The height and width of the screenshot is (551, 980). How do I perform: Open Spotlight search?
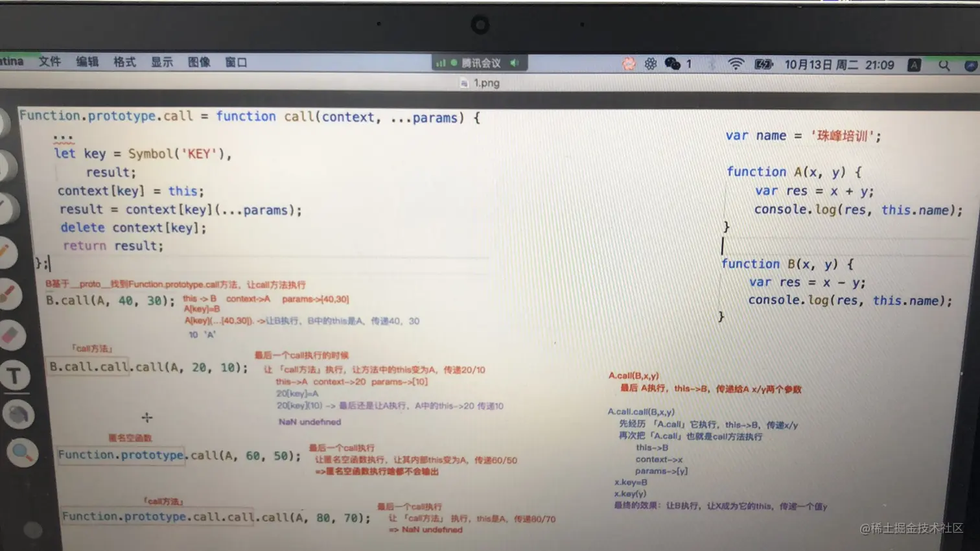(x=944, y=65)
